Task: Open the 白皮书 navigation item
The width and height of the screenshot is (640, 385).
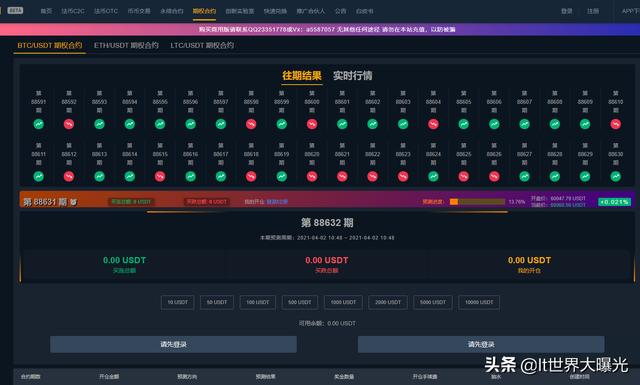Action: tap(364, 11)
